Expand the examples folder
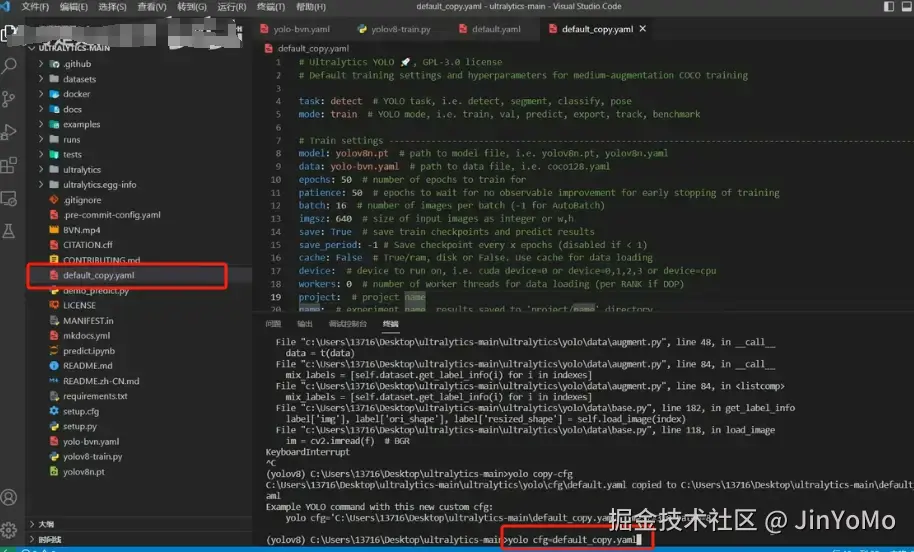The image size is (914, 552). (41, 124)
